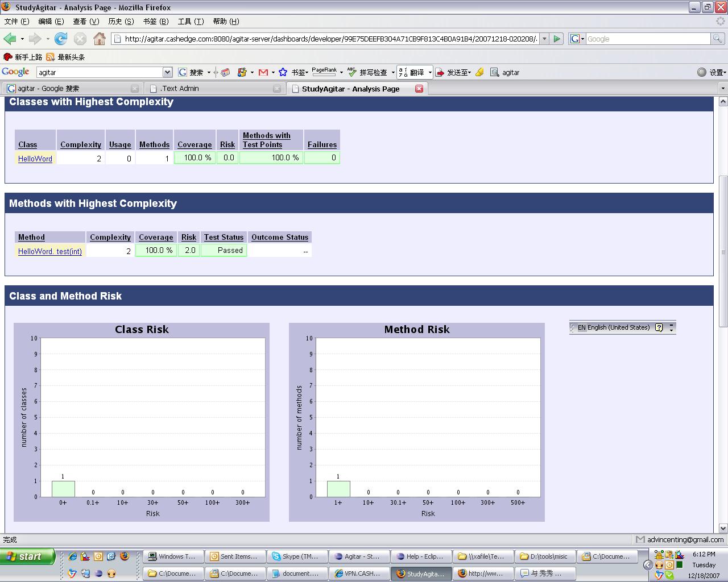
Task: Open the search engine selector dropdown
Action: (x=577, y=39)
